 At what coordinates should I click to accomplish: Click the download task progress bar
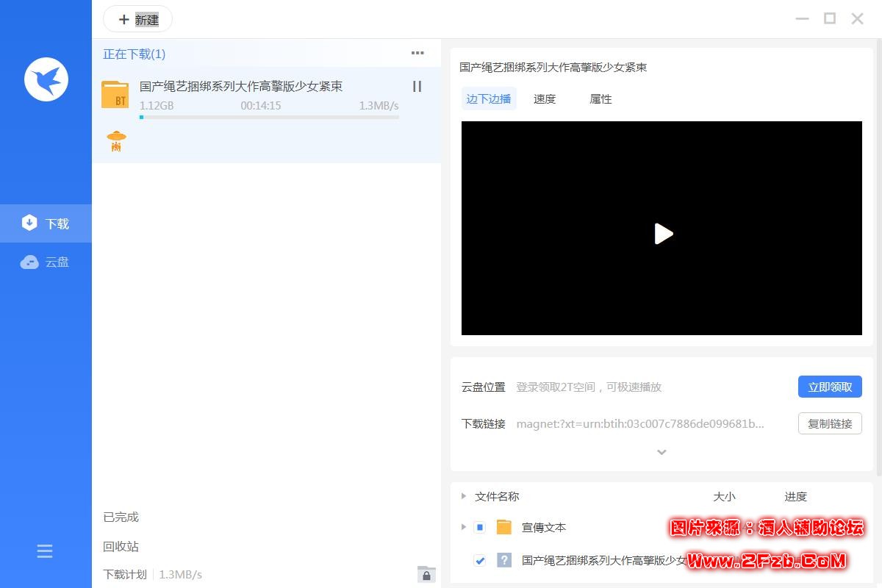click(269, 117)
